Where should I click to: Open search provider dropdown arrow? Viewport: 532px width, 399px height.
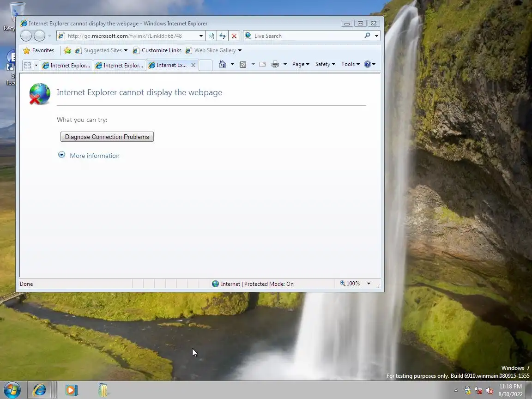[x=376, y=36]
